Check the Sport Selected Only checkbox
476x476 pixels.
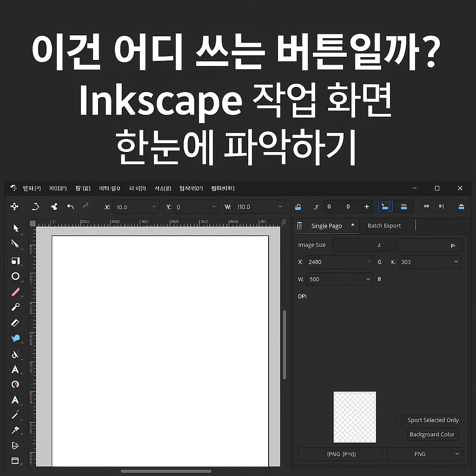[x=400, y=420]
